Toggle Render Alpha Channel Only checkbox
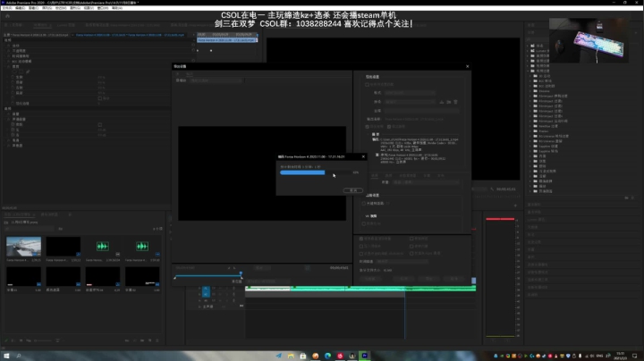644x361 pixels. (x=411, y=254)
